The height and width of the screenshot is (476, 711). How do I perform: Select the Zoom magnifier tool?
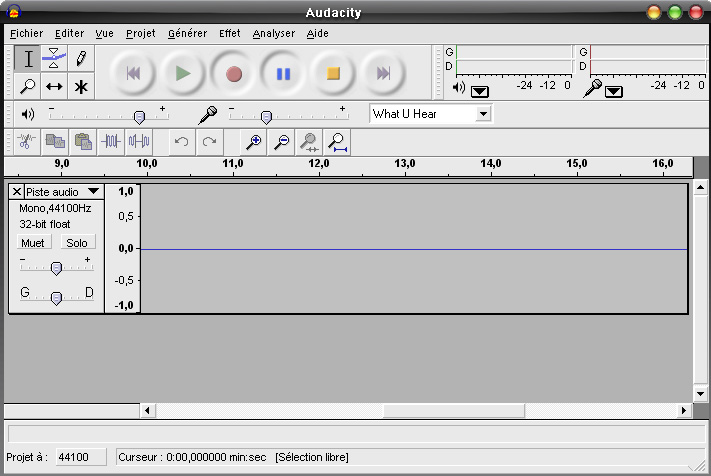(x=27, y=86)
